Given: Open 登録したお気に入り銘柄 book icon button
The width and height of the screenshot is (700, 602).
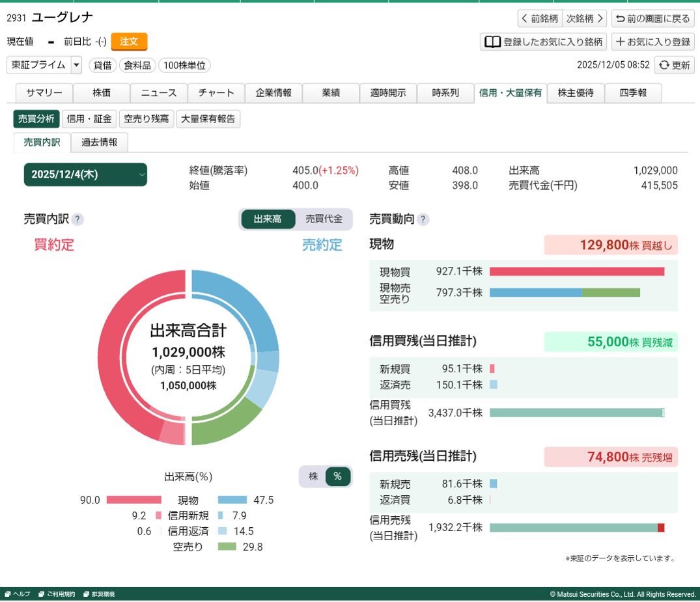Looking at the screenshot, I should pos(543,42).
